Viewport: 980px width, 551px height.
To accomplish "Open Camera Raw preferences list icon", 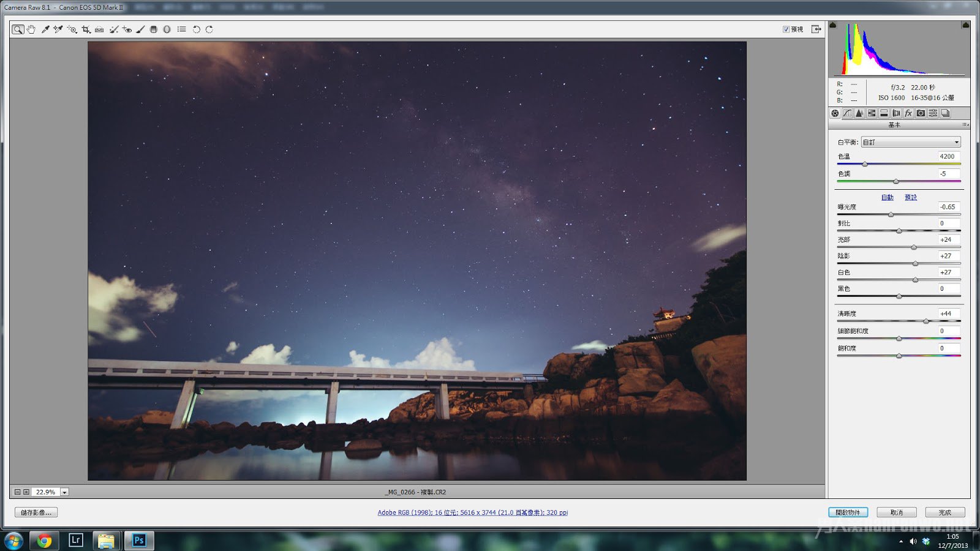I will coord(182,29).
